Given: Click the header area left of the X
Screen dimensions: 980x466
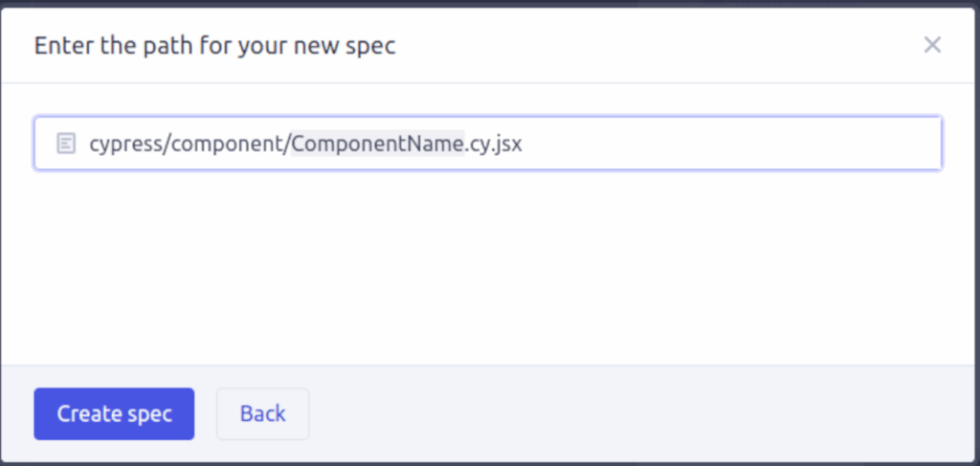Looking at the screenshot, I should (657, 45).
